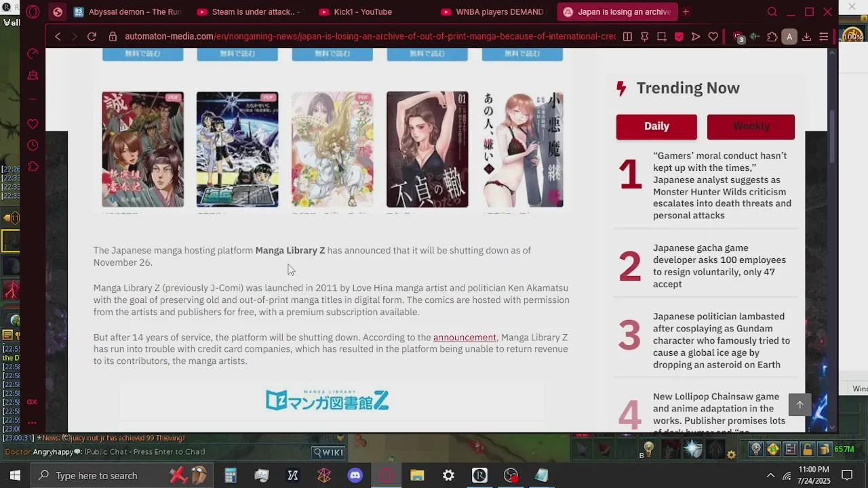The height and width of the screenshot is (488, 868).
Task: Go back with the browser back arrow
Action: coord(58,37)
